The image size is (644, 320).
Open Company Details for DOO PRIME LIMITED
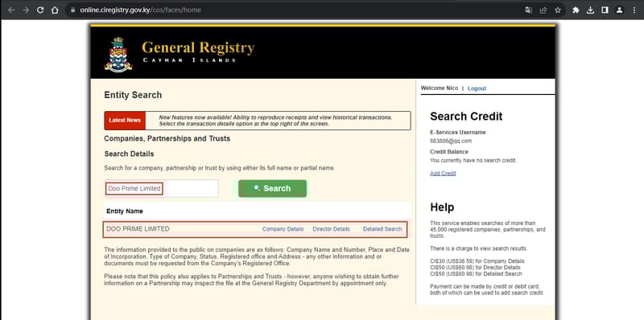283,229
